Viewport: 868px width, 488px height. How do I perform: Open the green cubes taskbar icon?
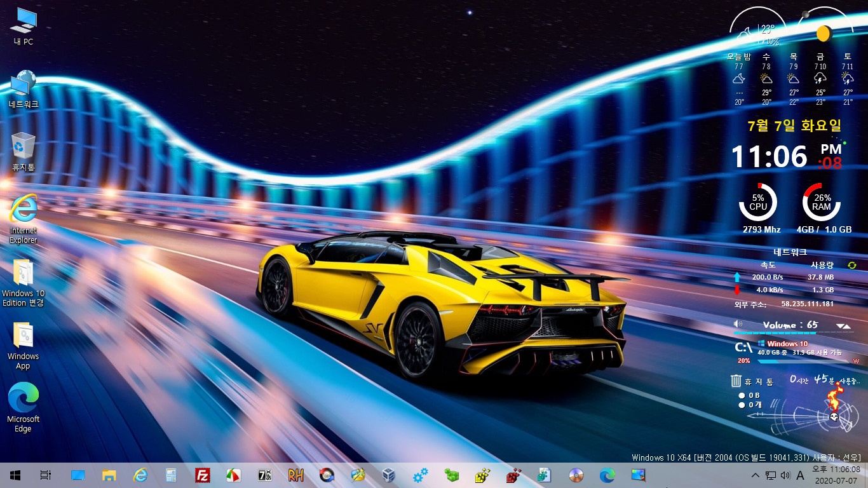click(x=452, y=475)
